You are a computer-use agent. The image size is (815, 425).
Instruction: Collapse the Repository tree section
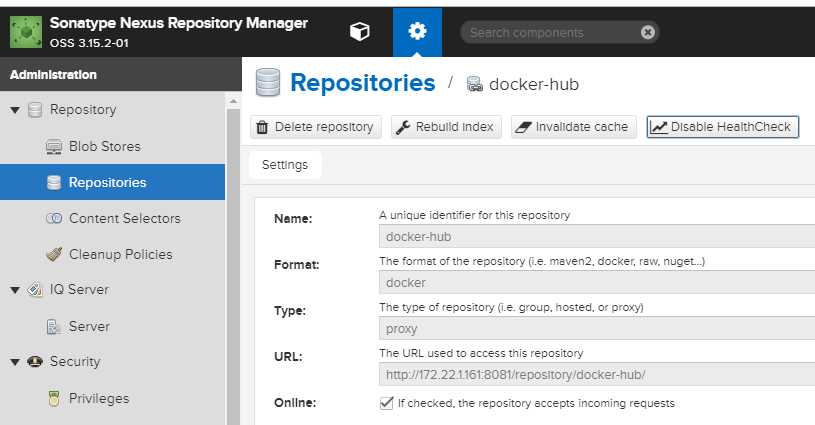(15, 110)
